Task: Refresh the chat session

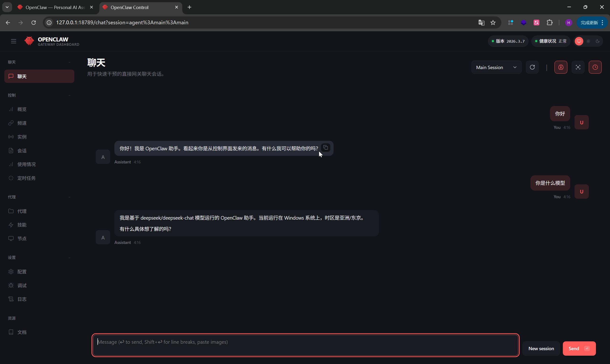Action: (x=532, y=67)
